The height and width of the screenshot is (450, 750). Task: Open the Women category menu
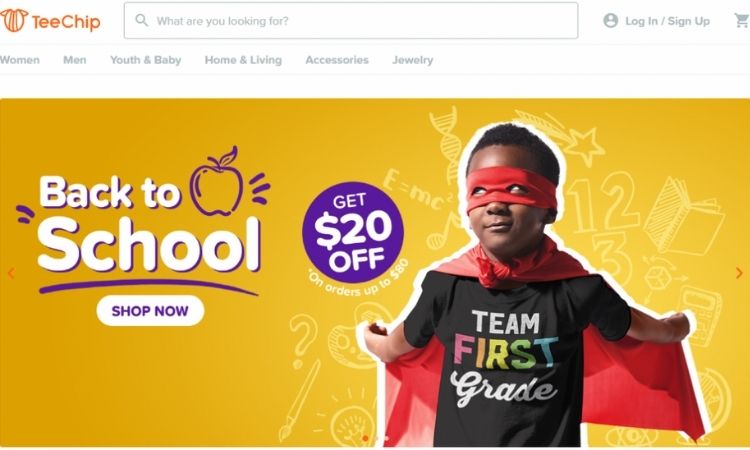[20, 60]
